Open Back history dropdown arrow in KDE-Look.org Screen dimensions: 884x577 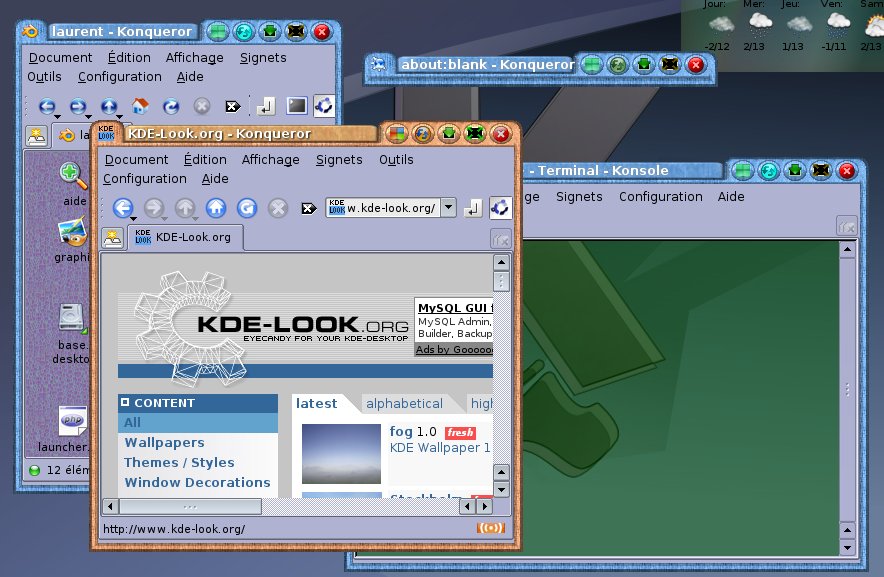pyautogui.click(x=133, y=219)
